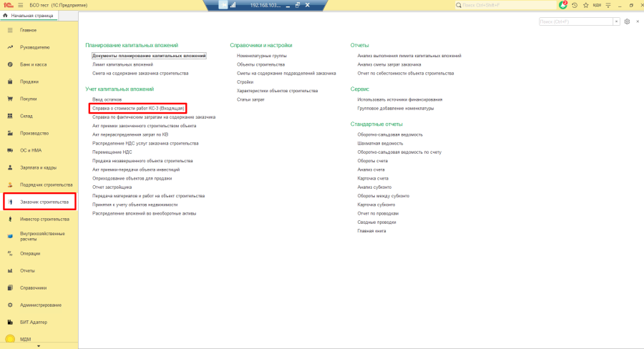Open the notifications bell icon
This screenshot has width=644, height=349.
[x=562, y=5]
